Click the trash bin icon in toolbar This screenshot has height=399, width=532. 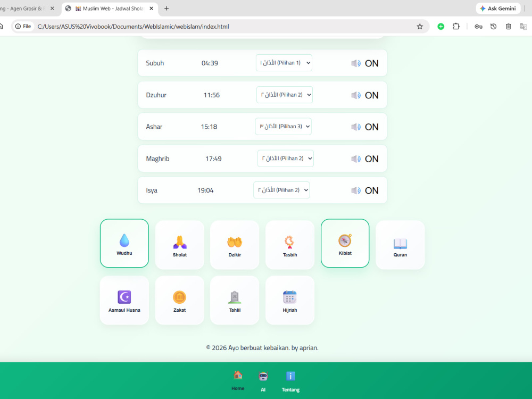[x=508, y=27]
